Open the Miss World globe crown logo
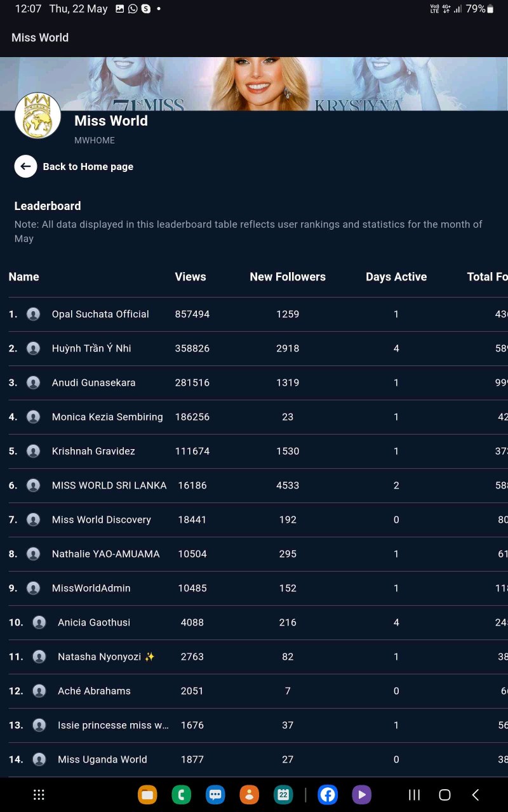This screenshot has width=508, height=812. click(x=37, y=115)
